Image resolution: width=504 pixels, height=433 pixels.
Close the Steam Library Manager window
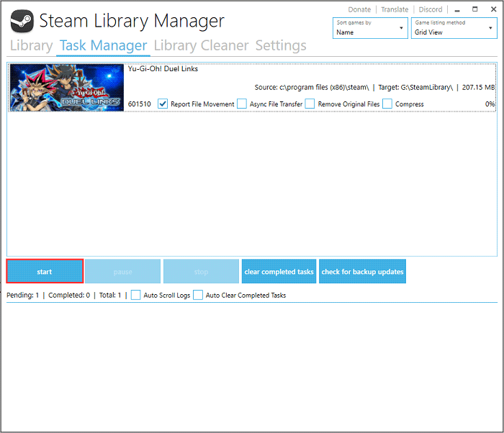(494, 9)
